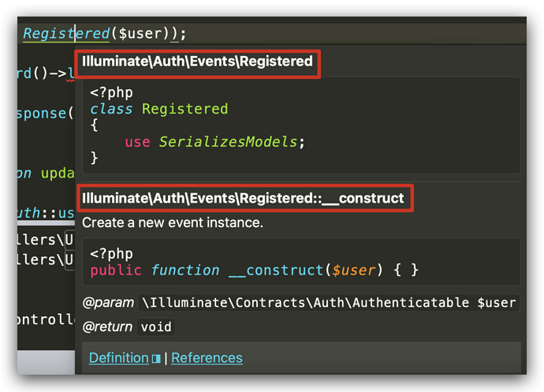Click the @return annotation label
Viewport: 544px width, 392px height.
pyautogui.click(x=108, y=327)
